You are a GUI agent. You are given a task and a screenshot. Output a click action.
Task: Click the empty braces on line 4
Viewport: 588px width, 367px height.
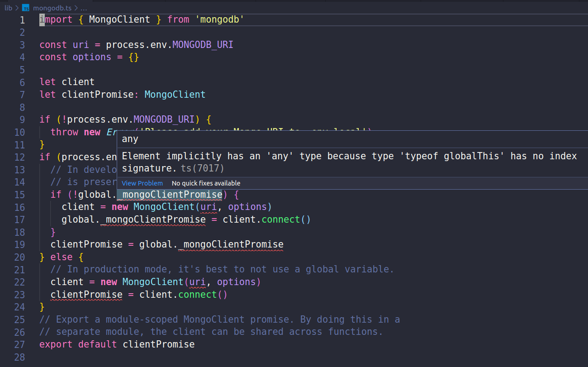pyautogui.click(x=133, y=57)
